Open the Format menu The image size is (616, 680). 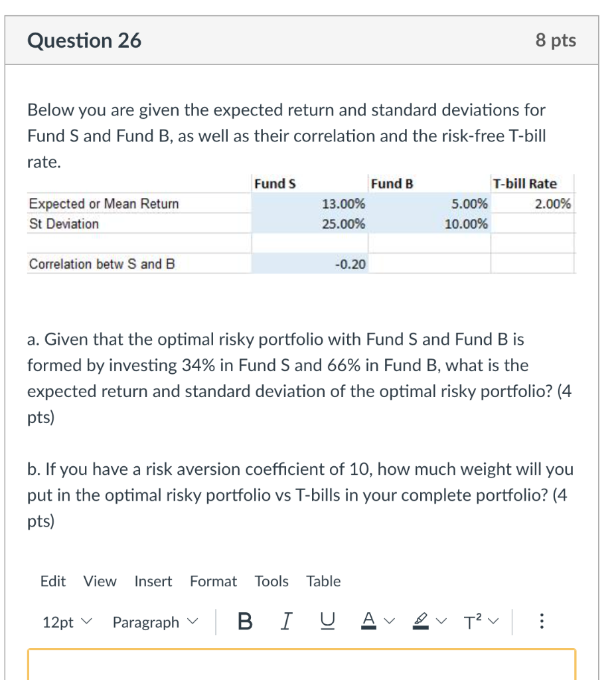pyautogui.click(x=213, y=581)
